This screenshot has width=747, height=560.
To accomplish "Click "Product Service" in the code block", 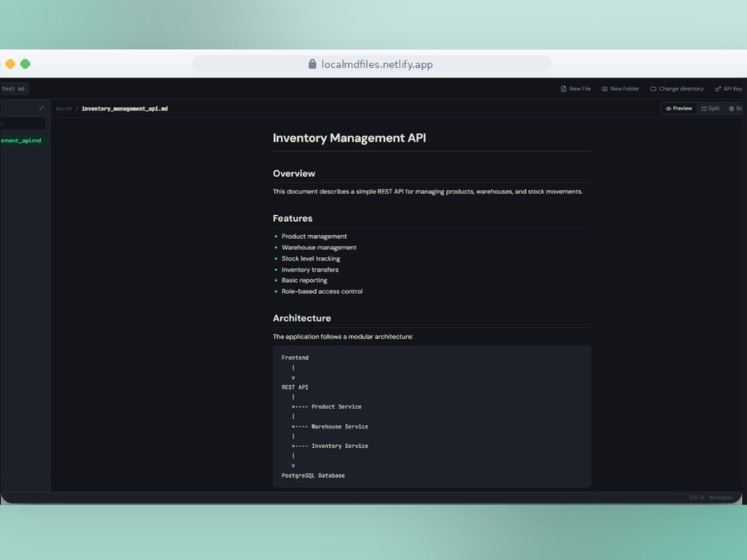I will point(336,407).
